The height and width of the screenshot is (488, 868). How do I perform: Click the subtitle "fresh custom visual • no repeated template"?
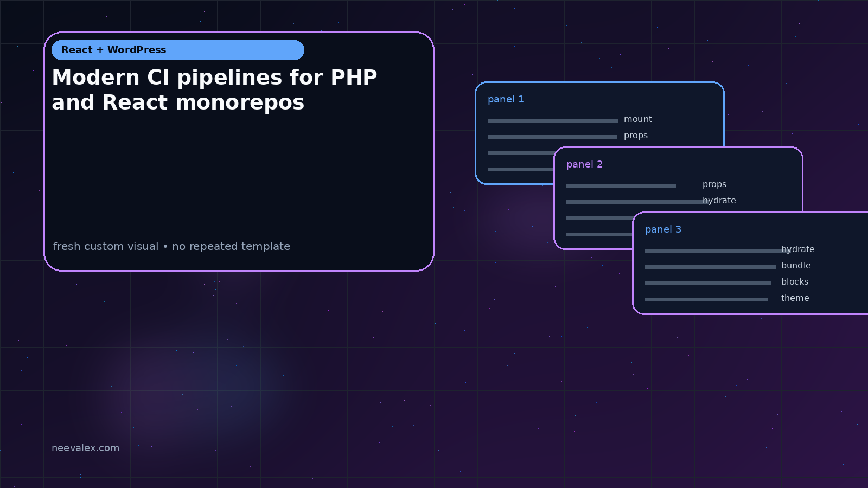(x=171, y=246)
